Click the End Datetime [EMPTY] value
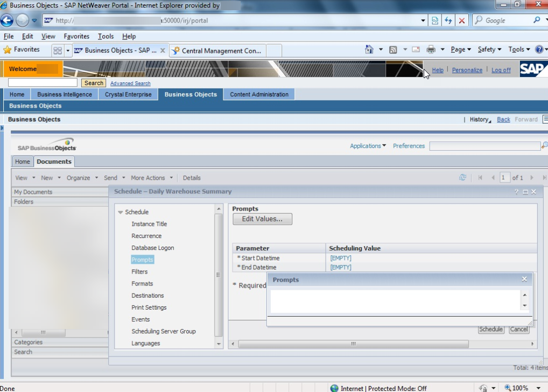Viewport: 548px width, 392px height. (x=341, y=267)
